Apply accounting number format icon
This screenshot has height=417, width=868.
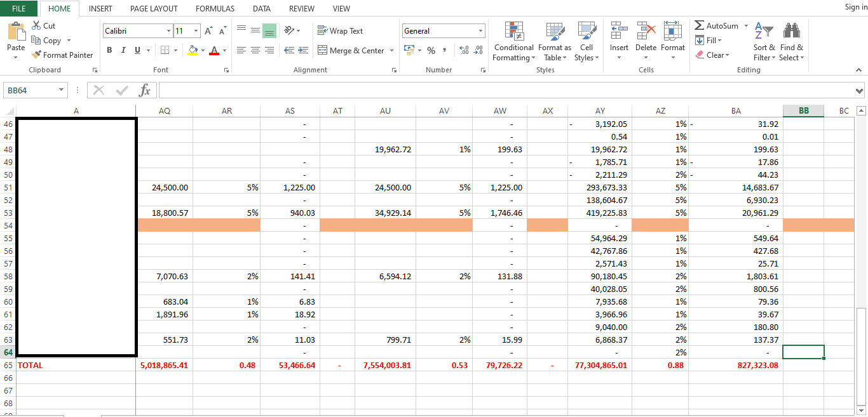[409, 50]
